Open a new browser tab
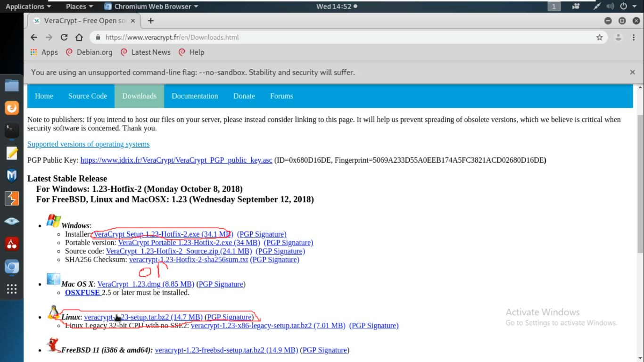 [151, 21]
